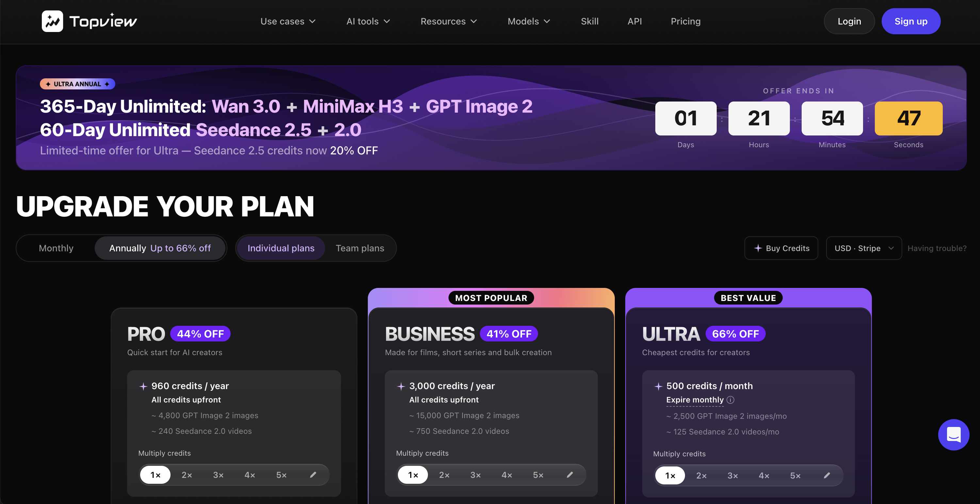Open Pricing in navigation
This screenshot has height=504, width=980.
pyautogui.click(x=686, y=21)
